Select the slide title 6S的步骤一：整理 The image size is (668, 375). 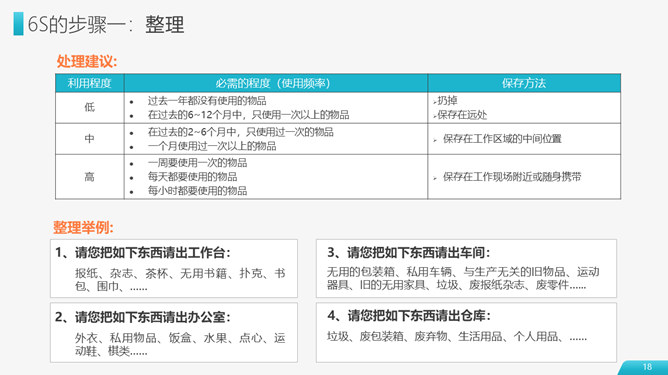(106, 24)
